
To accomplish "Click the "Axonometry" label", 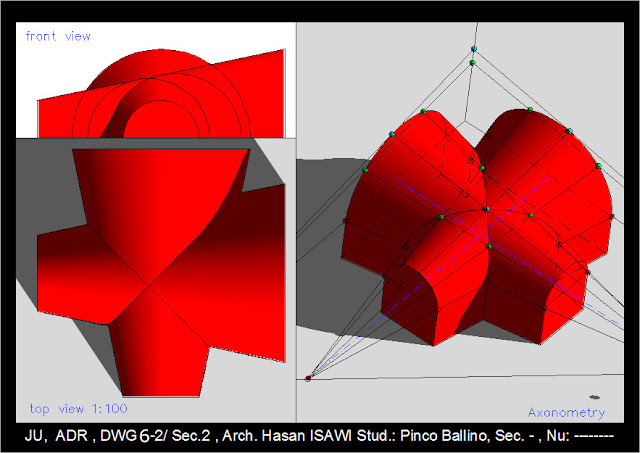I will click(x=566, y=413).
